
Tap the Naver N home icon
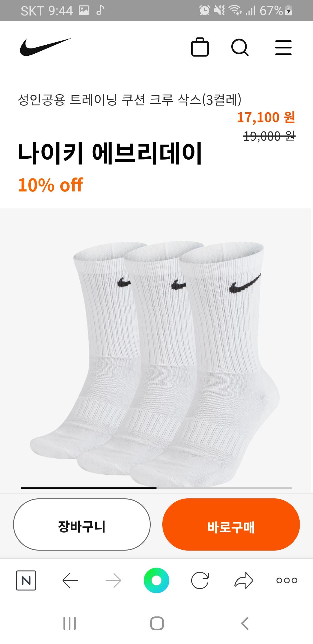[26, 580]
